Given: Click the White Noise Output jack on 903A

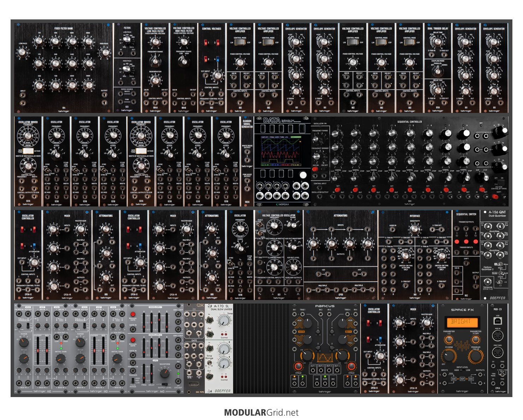Looking at the screenshot, I should pos(247,152).
